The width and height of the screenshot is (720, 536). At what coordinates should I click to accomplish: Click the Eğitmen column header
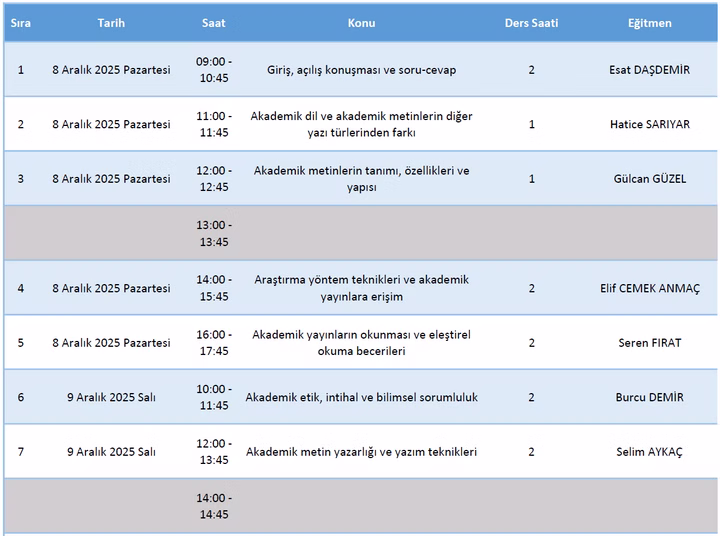pos(649,23)
